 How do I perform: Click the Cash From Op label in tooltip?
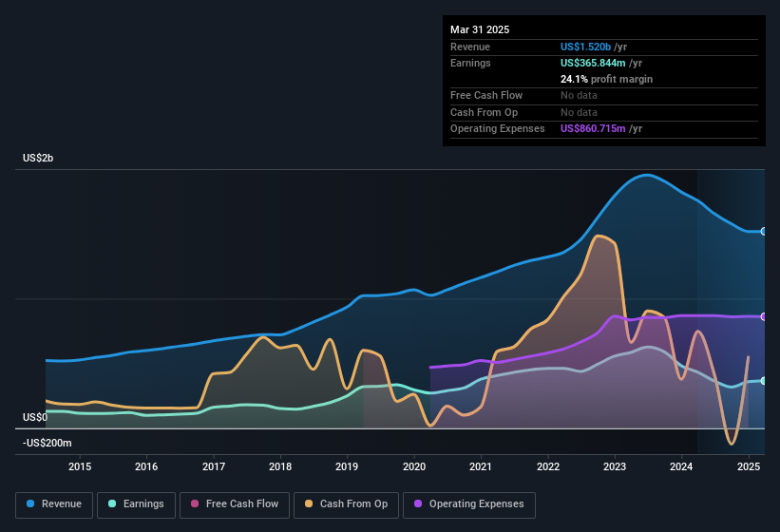click(484, 112)
